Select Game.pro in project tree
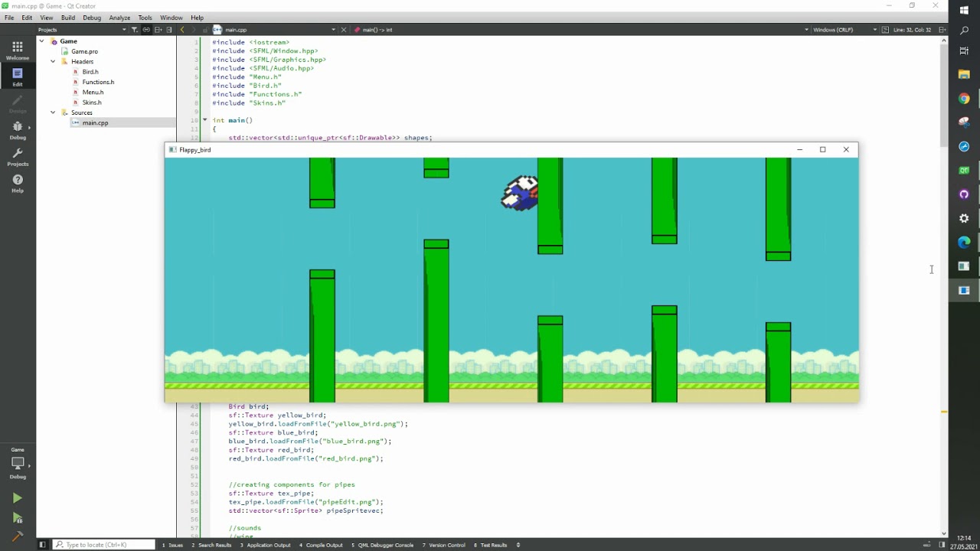The width and height of the screenshot is (980, 551). pyautogui.click(x=84, y=51)
